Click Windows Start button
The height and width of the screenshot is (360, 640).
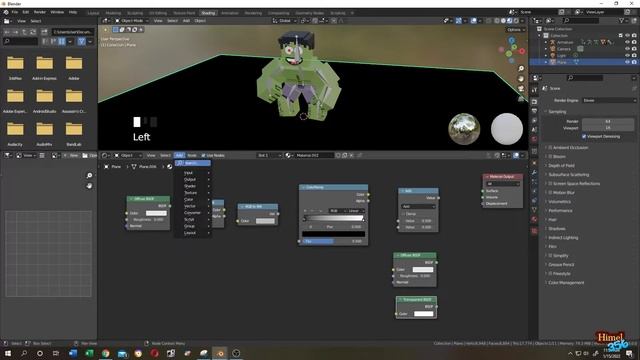pos(8,353)
